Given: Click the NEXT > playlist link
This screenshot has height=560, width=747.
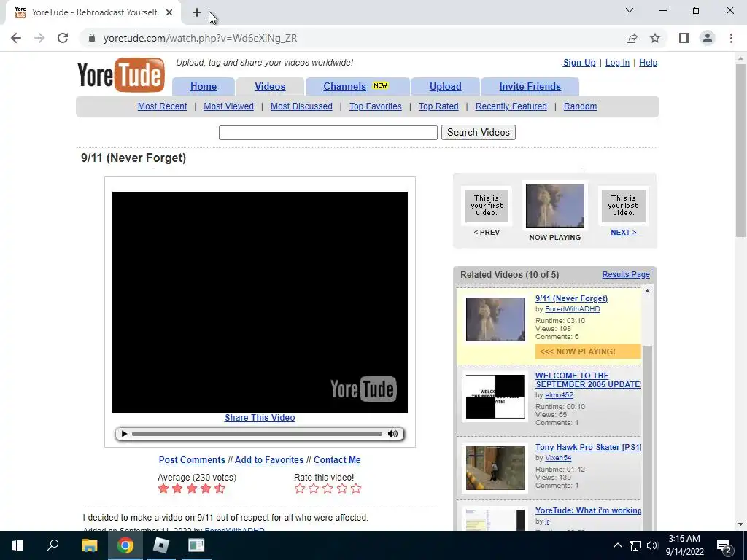Looking at the screenshot, I should tap(624, 233).
